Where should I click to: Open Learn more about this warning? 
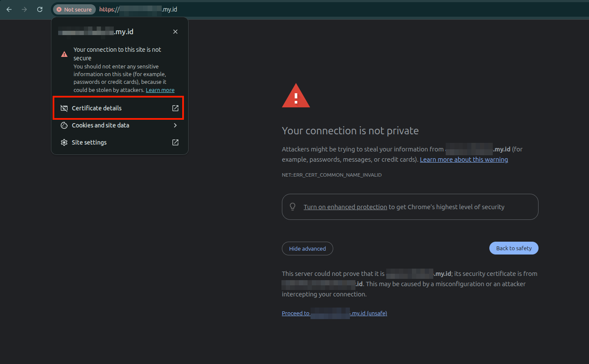click(464, 159)
